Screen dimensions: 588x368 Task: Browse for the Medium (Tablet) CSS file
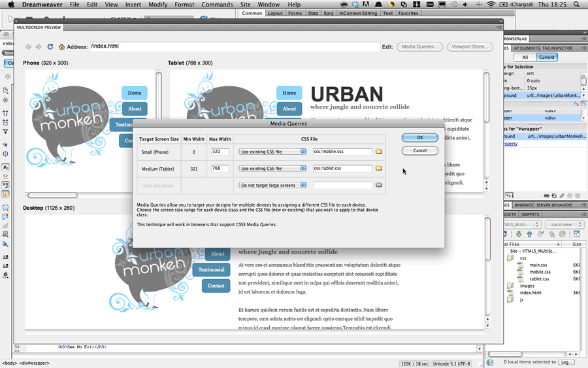(379, 168)
